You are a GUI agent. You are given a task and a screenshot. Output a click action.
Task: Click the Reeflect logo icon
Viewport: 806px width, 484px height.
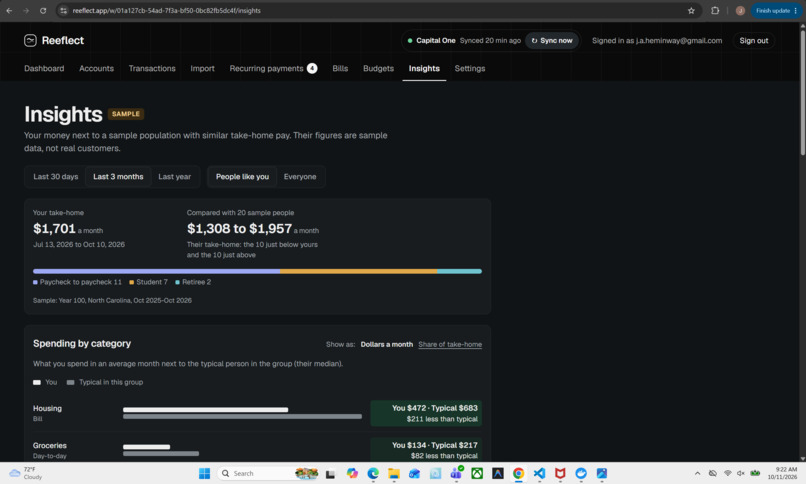30,41
